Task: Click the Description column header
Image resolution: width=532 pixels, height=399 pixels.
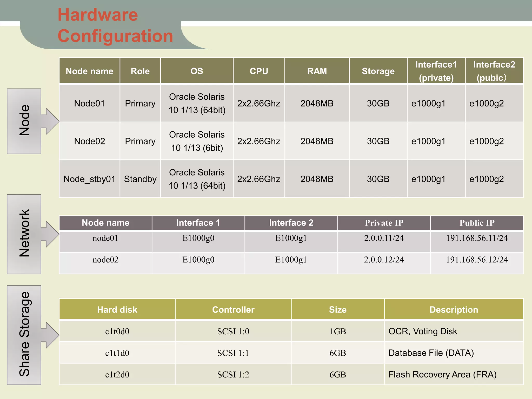Action: [454, 309]
